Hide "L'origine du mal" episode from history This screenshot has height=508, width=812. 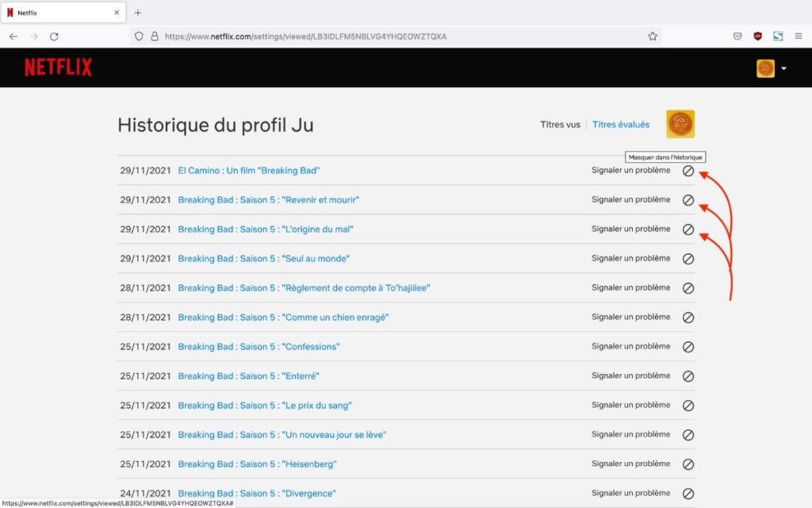(688, 229)
